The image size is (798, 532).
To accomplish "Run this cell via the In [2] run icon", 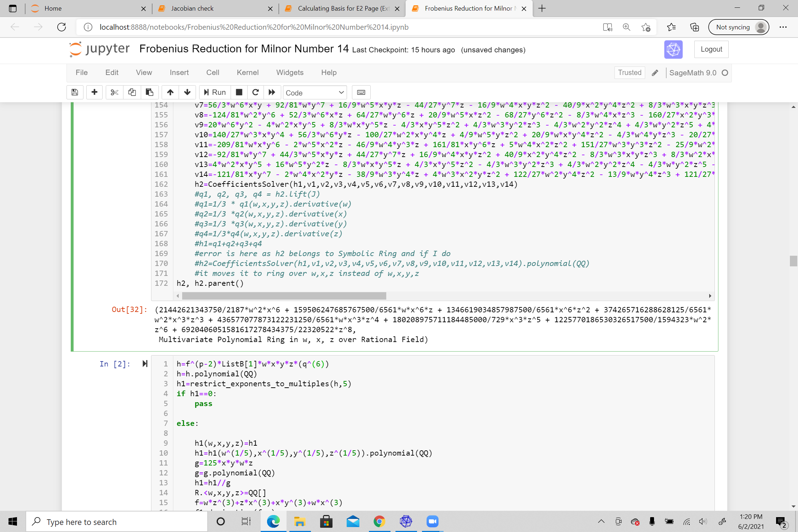I will pos(145,364).
